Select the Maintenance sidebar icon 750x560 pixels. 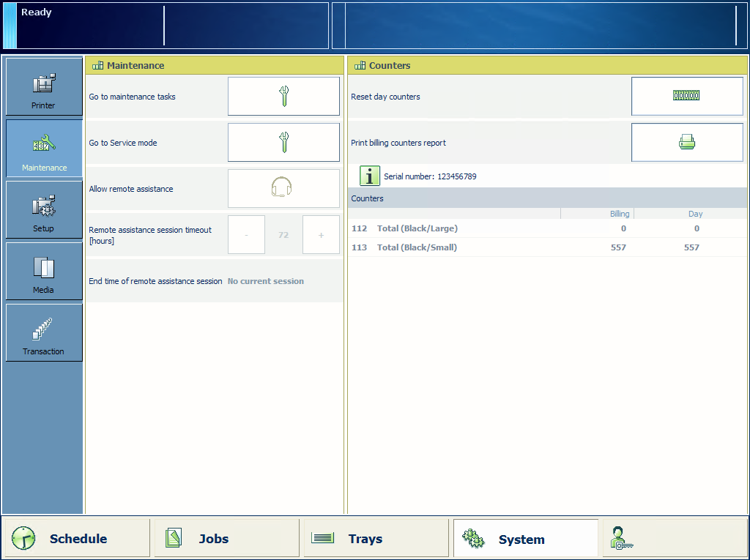[x=44, y=149]
